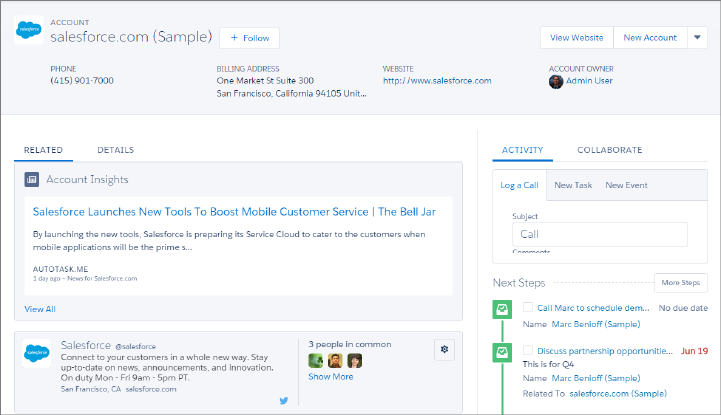Click View All in Account Insights
721x415 pixels.
point(40,309)
